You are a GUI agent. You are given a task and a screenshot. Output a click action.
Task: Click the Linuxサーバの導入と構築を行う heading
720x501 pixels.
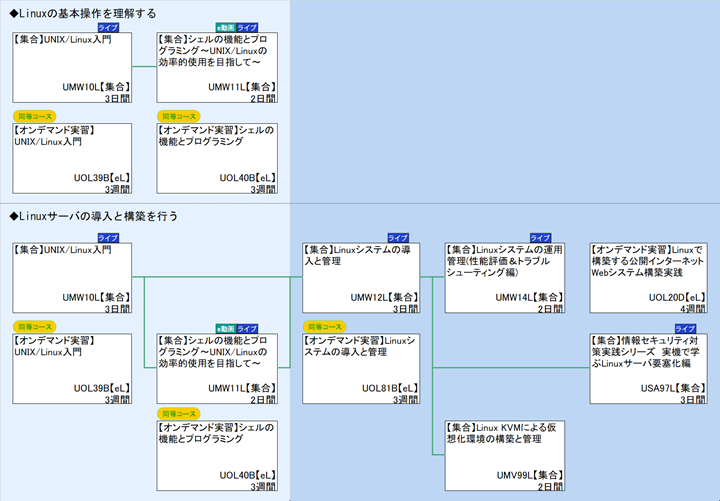[93, 215]
